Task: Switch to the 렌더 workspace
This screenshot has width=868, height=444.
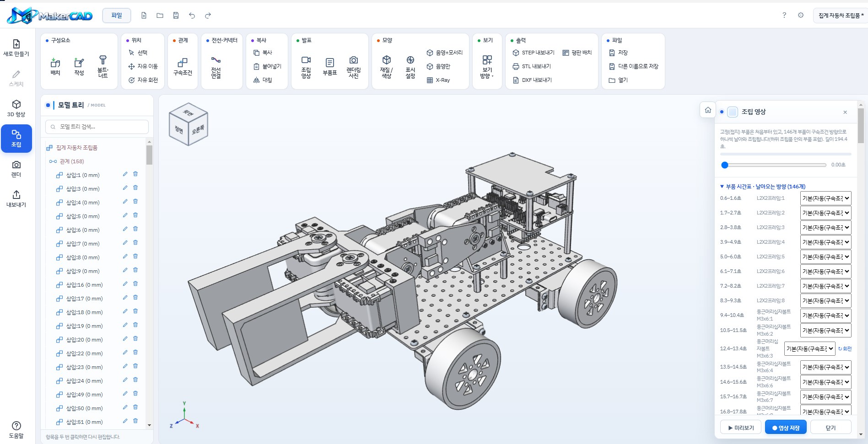Action: pyautogui.click(x=16, y=169)
